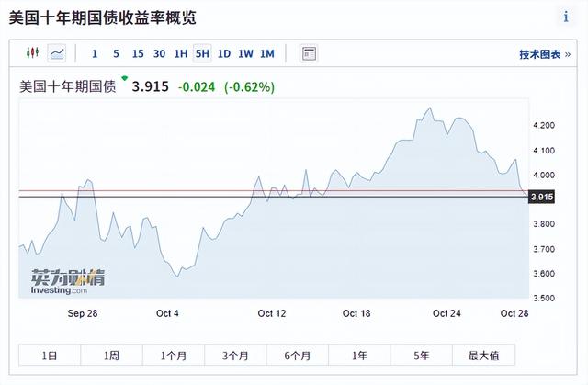Select the area line chart icon
Image resolution: width=588 pixels, height=385 pixels.
point(57,53)
